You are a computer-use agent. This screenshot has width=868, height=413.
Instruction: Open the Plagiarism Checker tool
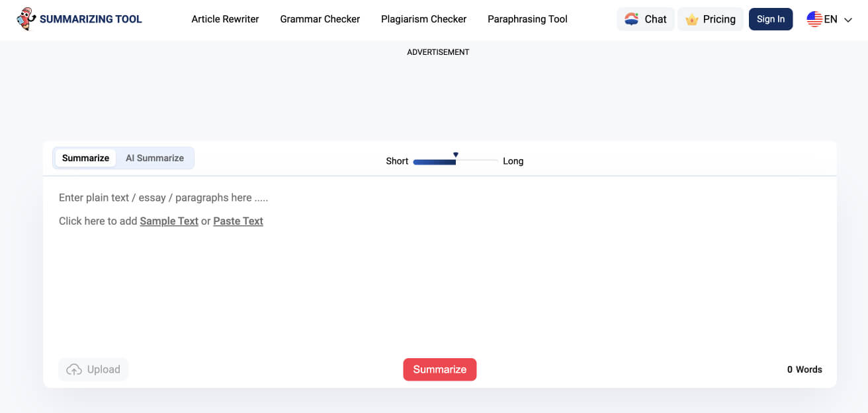[x=423, y=19]
